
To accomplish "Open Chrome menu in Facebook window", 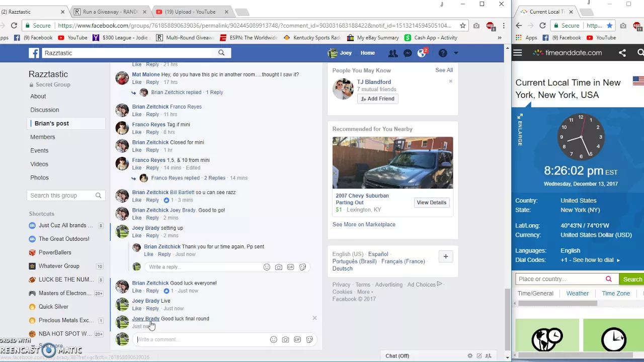I will pos(504,26).
